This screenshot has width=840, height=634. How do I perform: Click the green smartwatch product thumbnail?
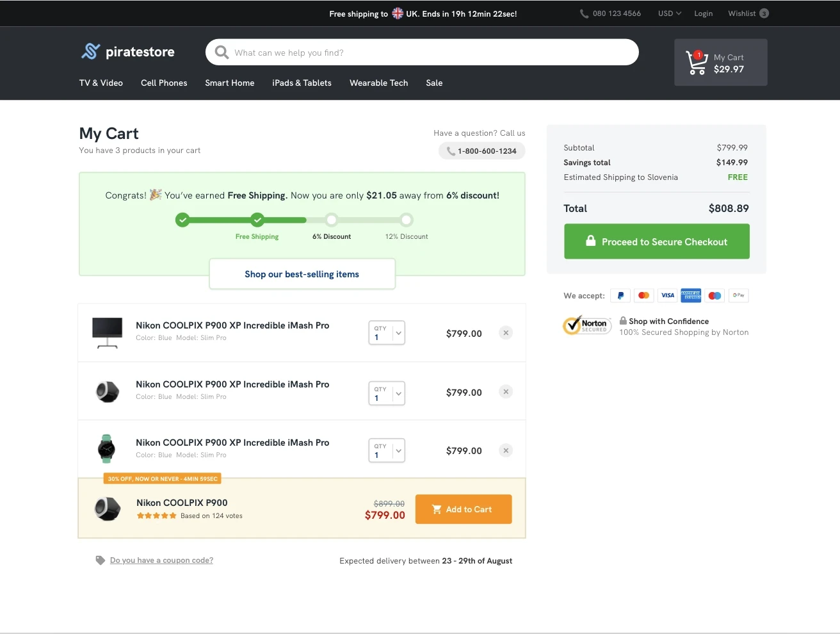[x=106, y=449]
